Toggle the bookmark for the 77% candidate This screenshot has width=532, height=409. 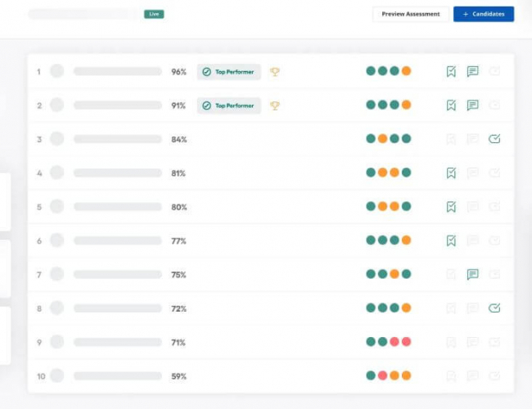pos(451,240)
